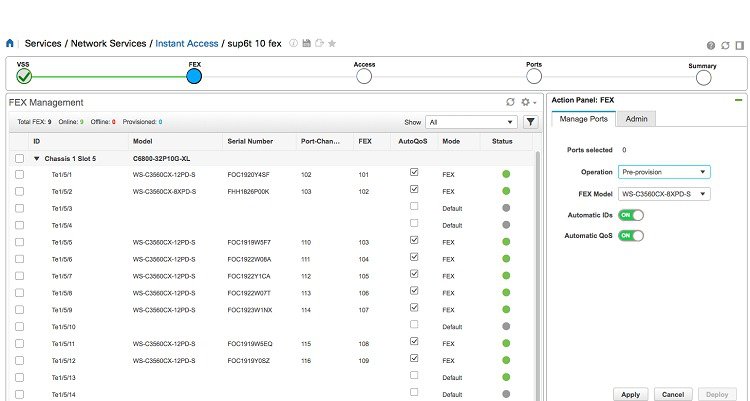The image size is (750, 401).
Task: Click the Apply button
Action: [x=630, y=394]
